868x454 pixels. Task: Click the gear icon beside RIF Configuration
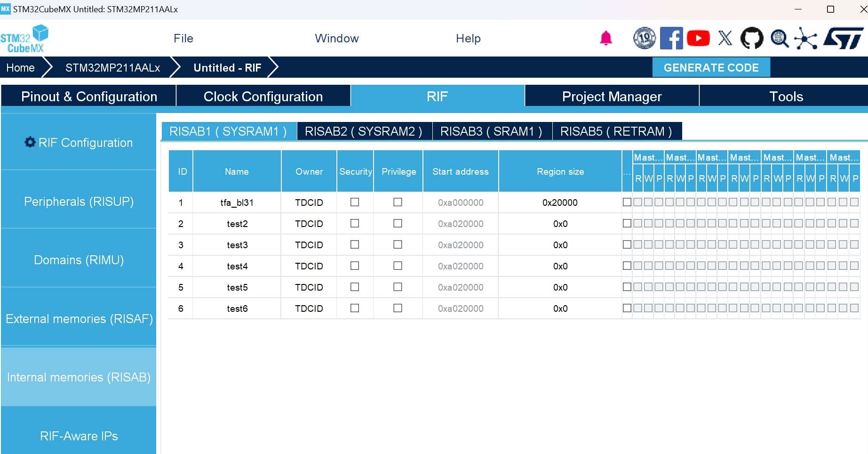click(30, 142)
